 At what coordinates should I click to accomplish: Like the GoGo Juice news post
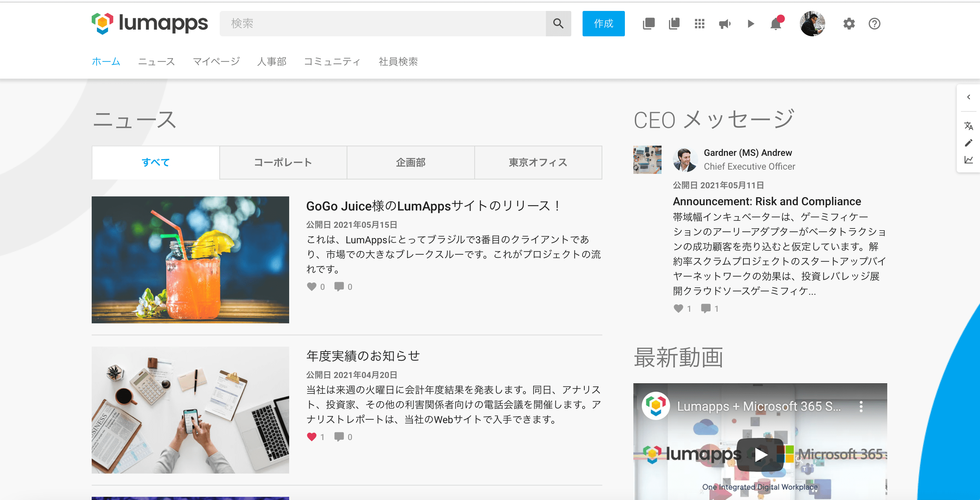312,287
